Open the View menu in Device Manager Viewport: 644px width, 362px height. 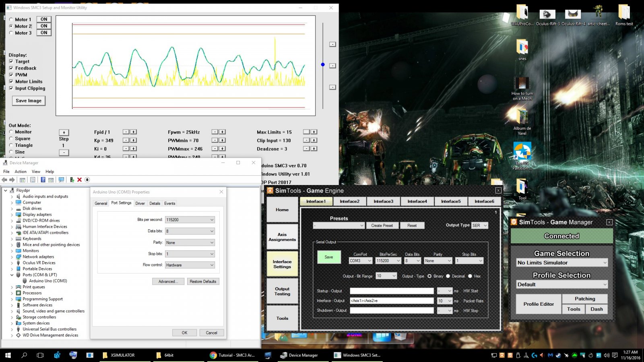(36, 171)
